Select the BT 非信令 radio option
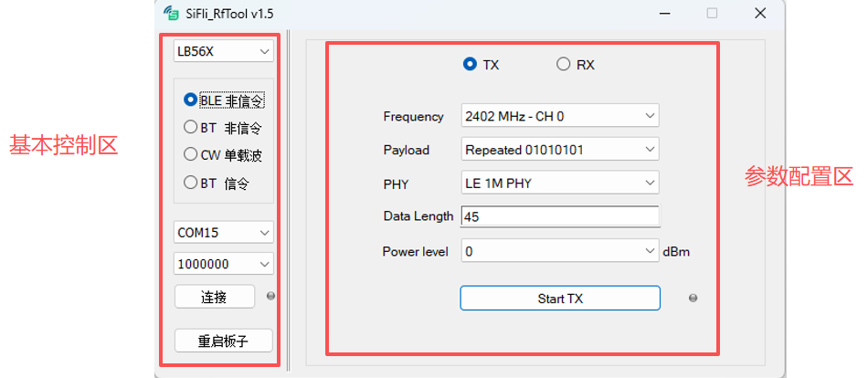This screenshot has height=378, width=868. [191, 128]
